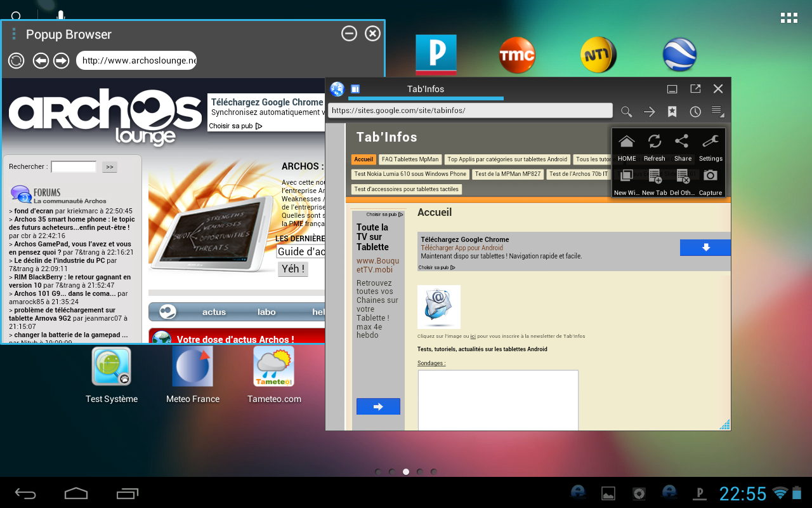Open browsing history clock icon
This screenshot has width=812, height=508.
click(x=695, y=112)
